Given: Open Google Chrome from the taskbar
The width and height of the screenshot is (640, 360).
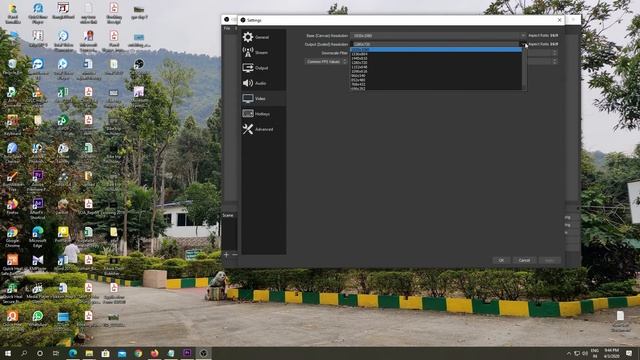Looking at the screenshot, I should coord(138,353).
